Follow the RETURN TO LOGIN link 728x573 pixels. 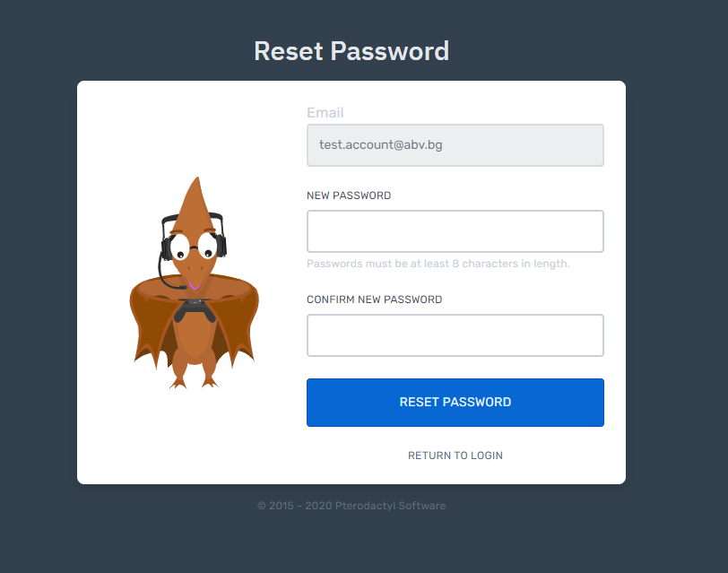click(x=455, y=456)
